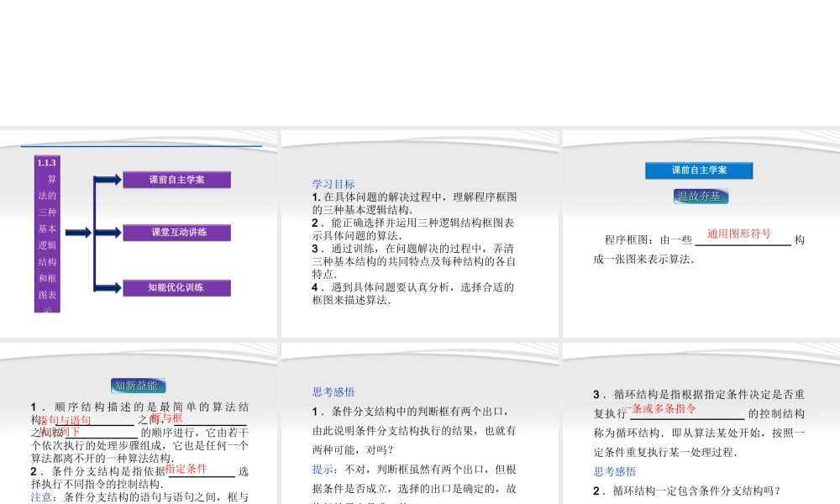Click item 2 about 条件分支结构是指依据
Screen dimensions: 840x504
click(139, 478)
